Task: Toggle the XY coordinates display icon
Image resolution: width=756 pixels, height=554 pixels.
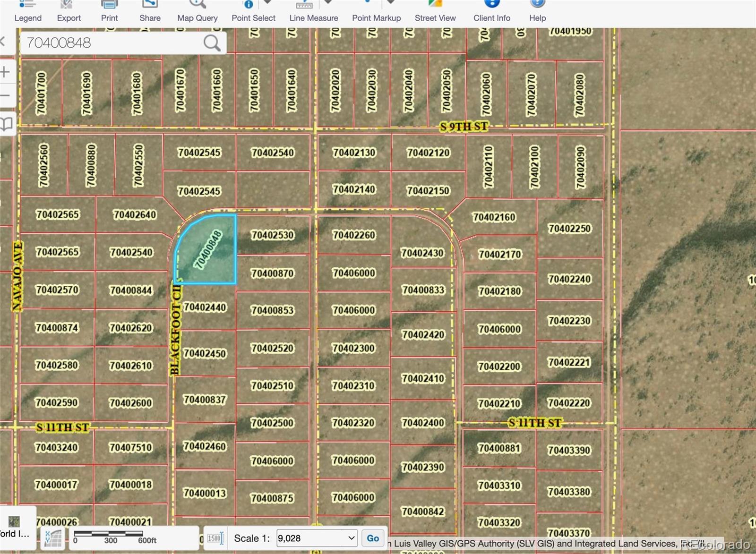Action: (52, 538)
